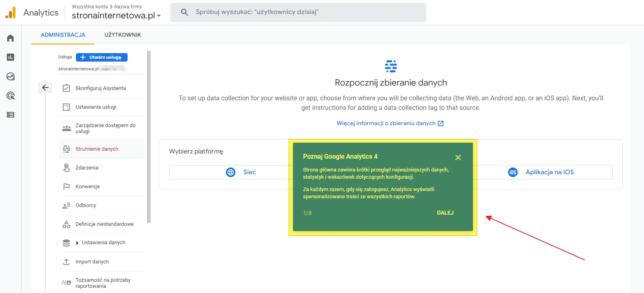Open Konwersje menu item

coord(102,187)
